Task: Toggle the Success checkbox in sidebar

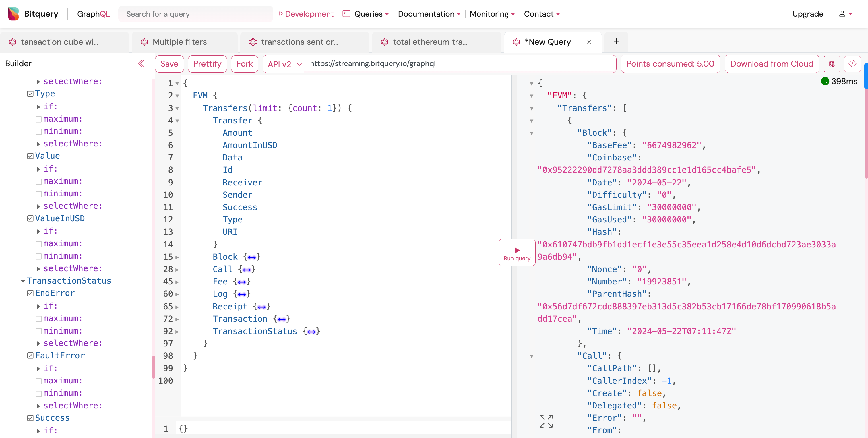Action: click(30, 417)
